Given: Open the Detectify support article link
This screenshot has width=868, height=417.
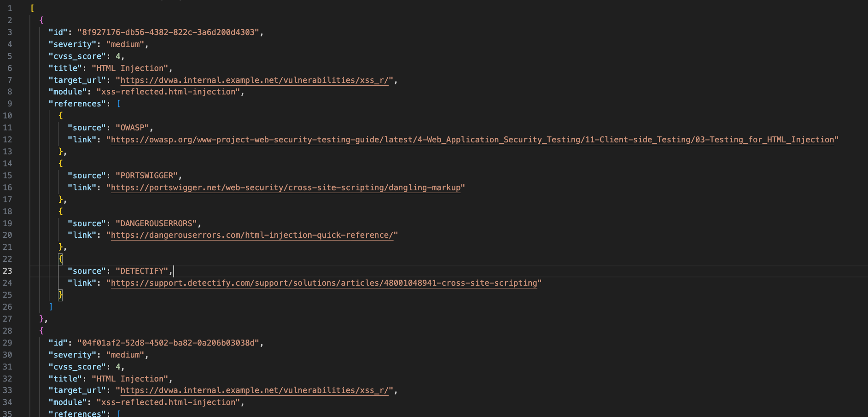Looking at the screenshot, I should (x=324, y=283).
